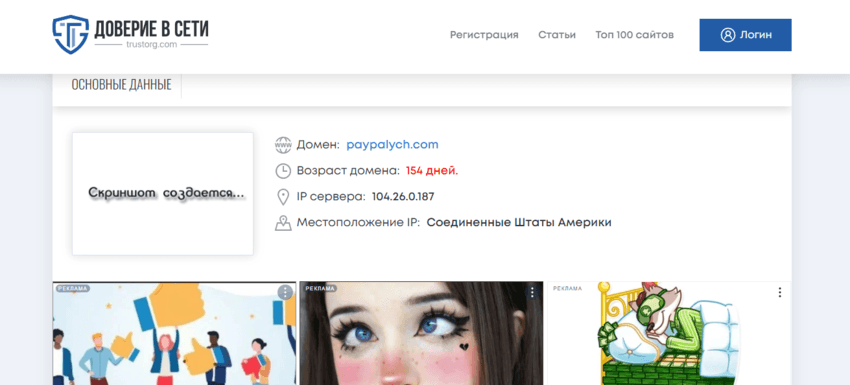Click the IP address 104.26.0.187

[403, 197]
